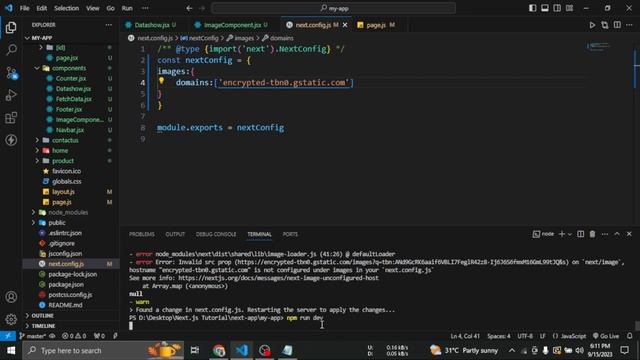Image resolution: width=640 pixels, height=360 pixels.
Task: Open the Run and Debug view
Action: click(x=11, y=95)
